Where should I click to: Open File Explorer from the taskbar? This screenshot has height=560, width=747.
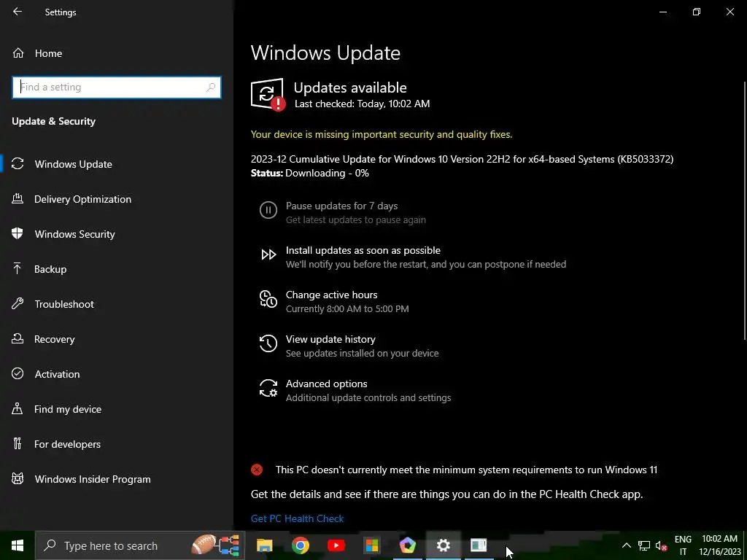pos(264,545)
